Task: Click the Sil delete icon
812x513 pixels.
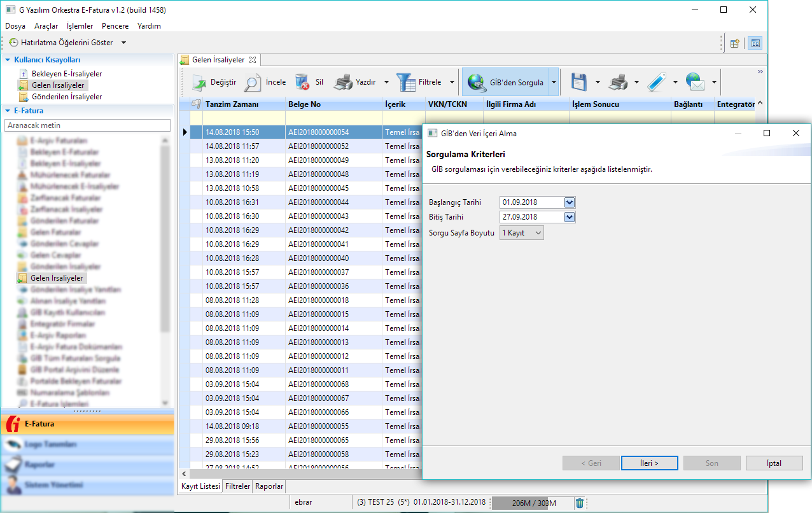Action: click(x=302, y=82)
